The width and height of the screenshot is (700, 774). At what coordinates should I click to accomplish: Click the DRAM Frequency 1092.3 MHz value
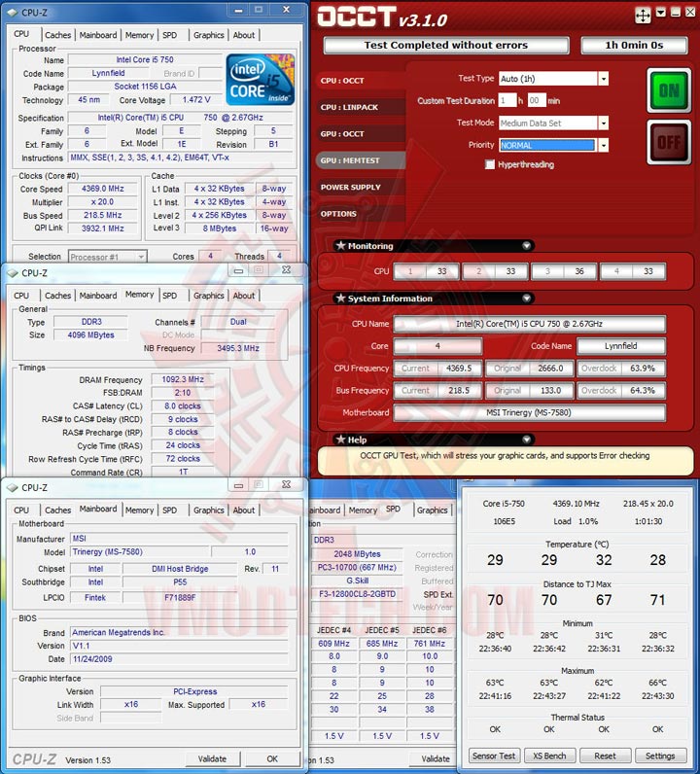183,379
